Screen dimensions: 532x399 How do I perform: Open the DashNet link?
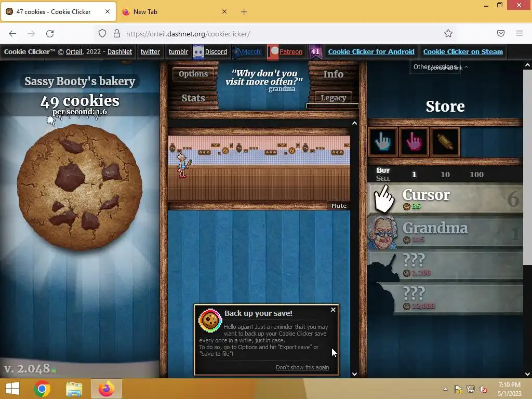click(120, 51)
